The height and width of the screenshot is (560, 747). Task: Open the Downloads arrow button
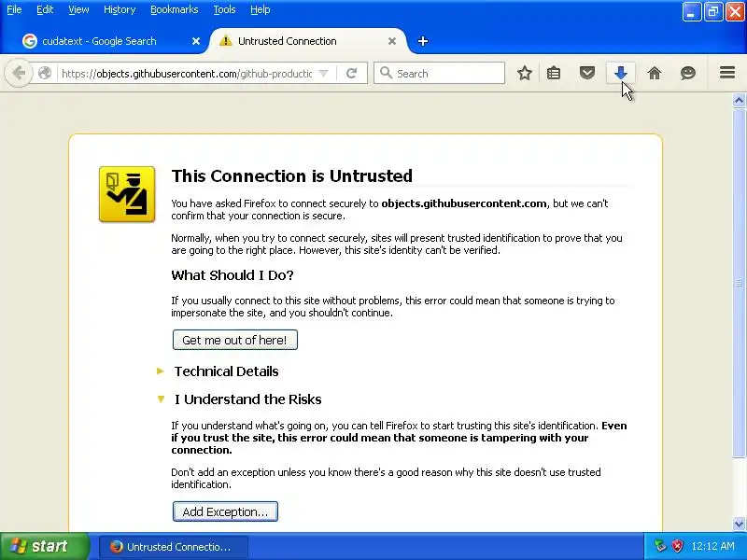point(620,74)
